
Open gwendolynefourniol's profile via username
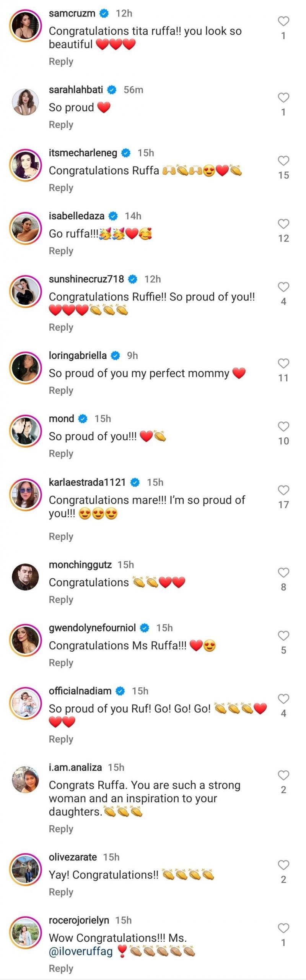click(92, 628)
